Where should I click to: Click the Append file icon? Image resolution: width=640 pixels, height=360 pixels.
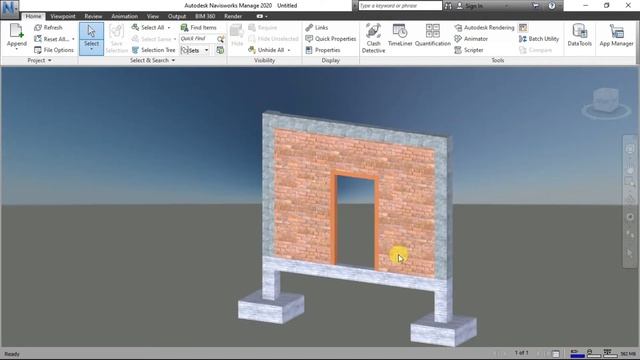click(x=16, y=31)
